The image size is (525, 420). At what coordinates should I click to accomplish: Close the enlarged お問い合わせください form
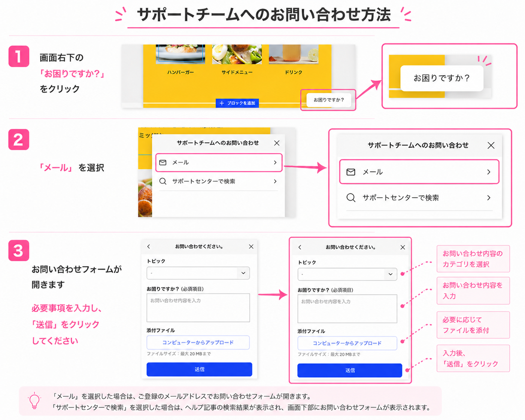click(x=403, y=247)
